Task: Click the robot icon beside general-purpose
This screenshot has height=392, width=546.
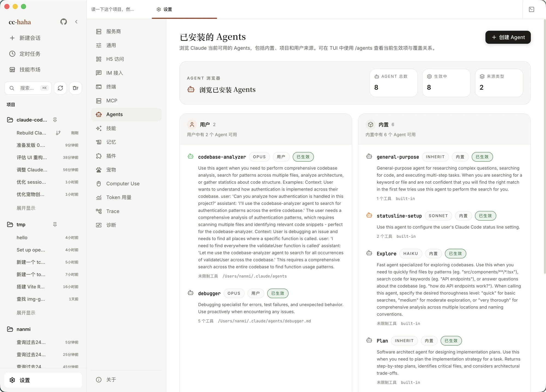Action: tap(369, 156)
